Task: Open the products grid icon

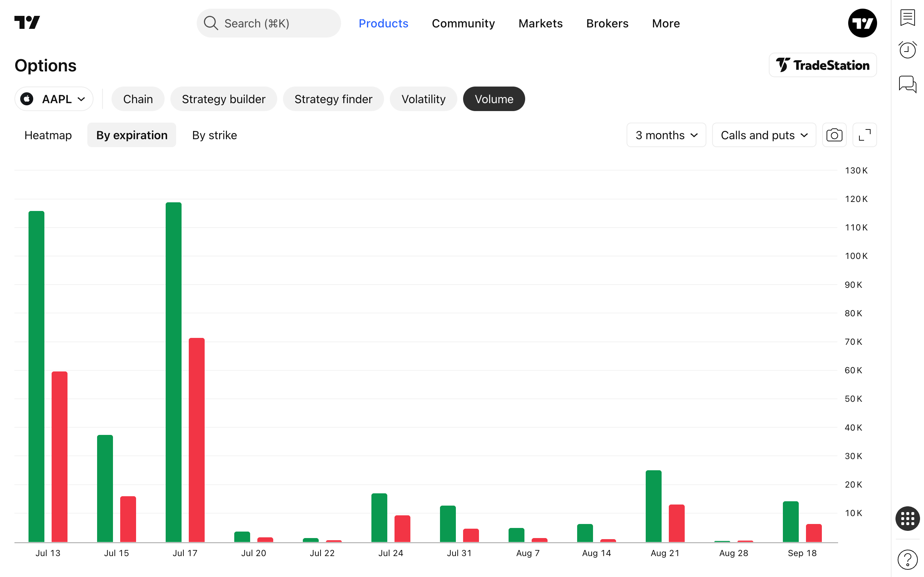Action: click(x=907, y=518)
